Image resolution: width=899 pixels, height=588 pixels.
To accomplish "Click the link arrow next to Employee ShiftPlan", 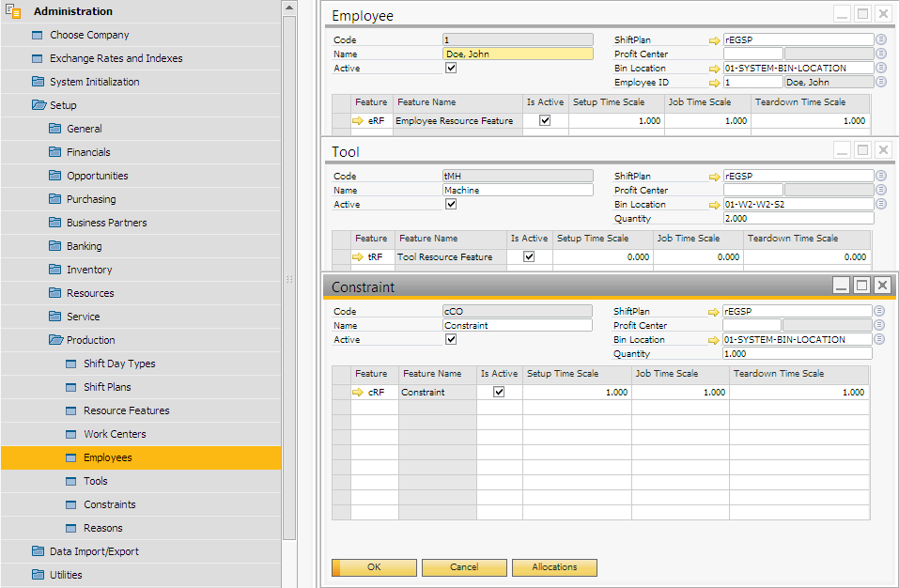I will click(x=715, y=40).
